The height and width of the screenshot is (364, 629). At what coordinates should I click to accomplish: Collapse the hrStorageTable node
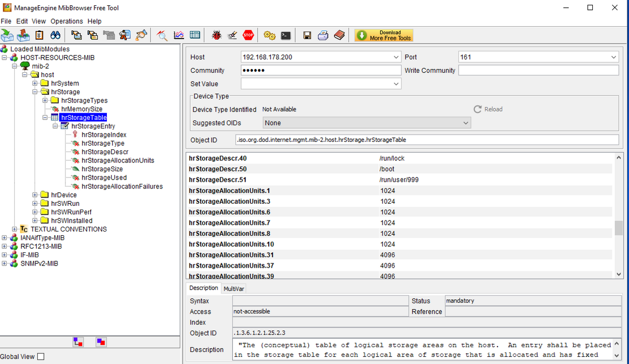pos(45,117)
